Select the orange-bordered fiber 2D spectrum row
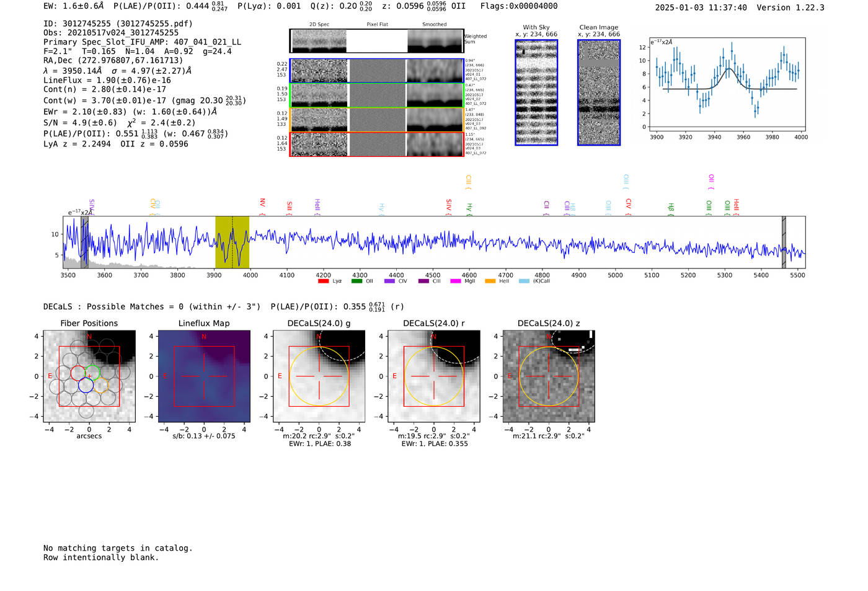 (x=377, y=120)
